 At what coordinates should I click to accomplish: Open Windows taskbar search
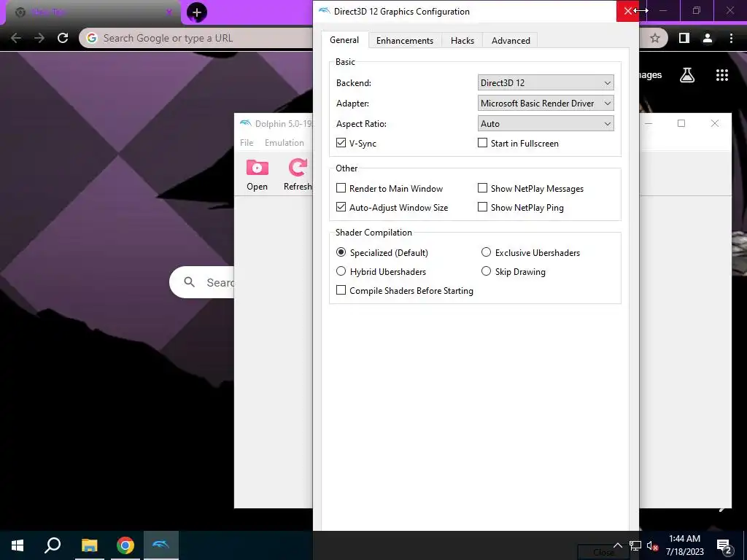(x=53, y=545)
